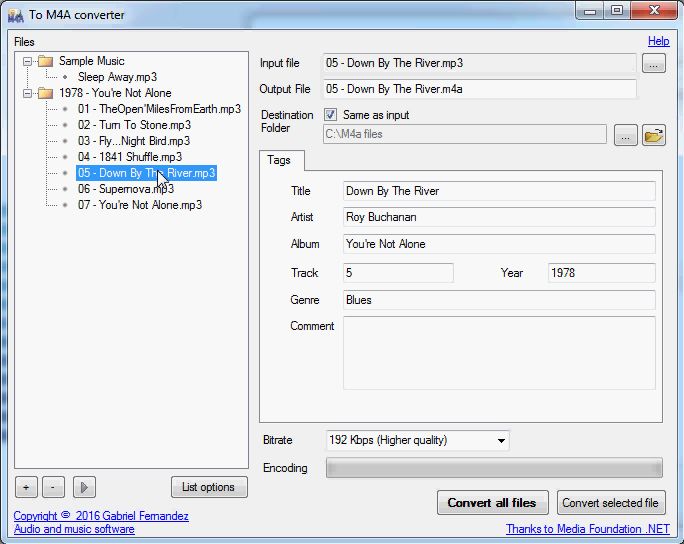The height and width of the screenshot is (544, 684).
Task: Open destination folder with yellow folder icon
Action: coord(653,135)
